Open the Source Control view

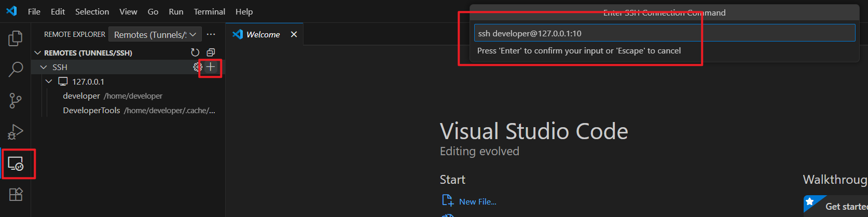coord(16,101)
